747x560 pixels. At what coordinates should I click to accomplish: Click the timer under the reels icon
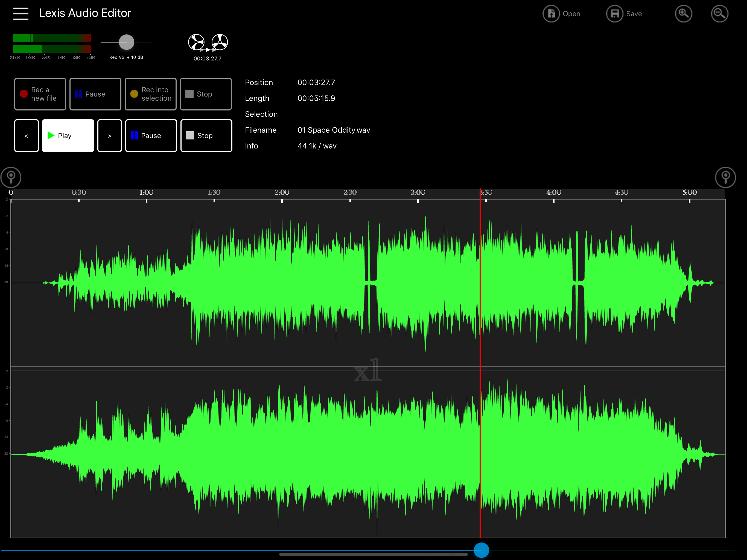[x=207, y=59]
